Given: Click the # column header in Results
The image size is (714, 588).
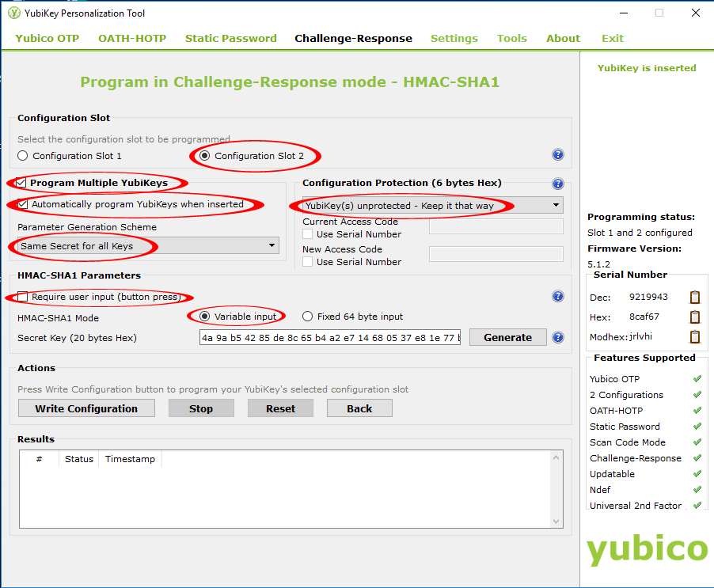Looking at the screenshot, I should [39, 459].
